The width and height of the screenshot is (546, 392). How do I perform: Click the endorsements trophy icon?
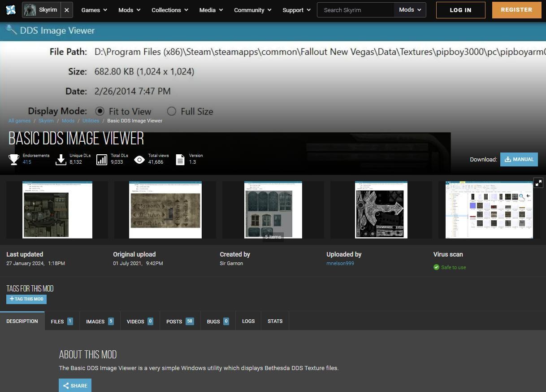14,159
